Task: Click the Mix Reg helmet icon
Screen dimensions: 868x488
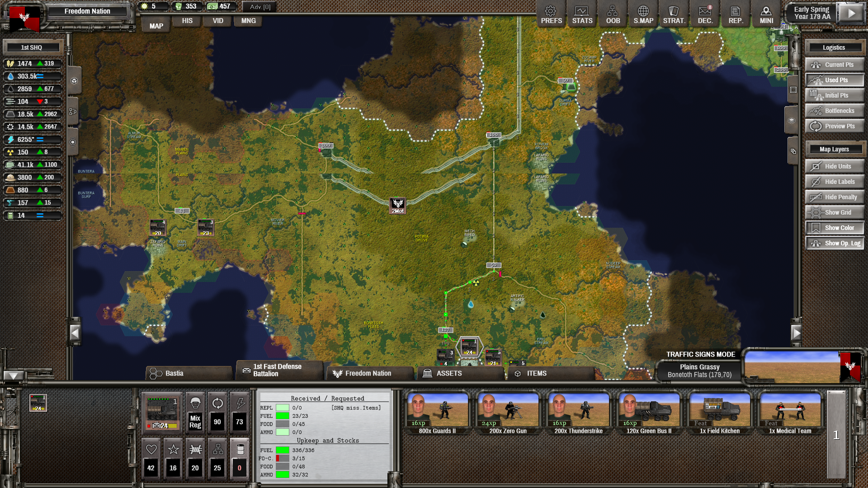Action: pos(195,412)
